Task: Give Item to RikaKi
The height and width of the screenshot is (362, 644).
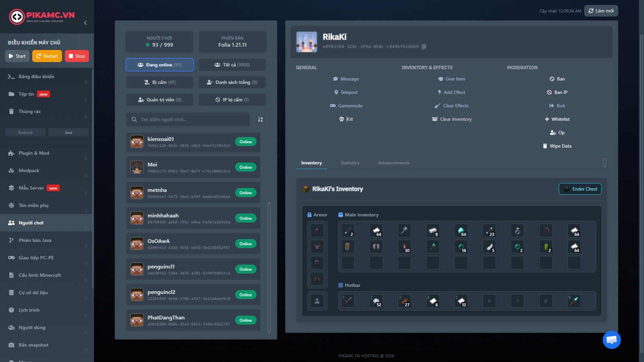Action: pyautogui.click(x=452, y=79)
